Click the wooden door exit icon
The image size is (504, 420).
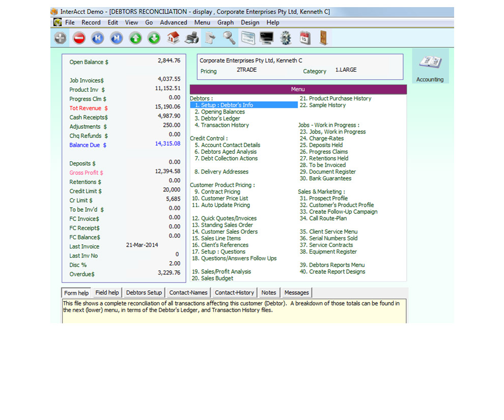point(323,38)
